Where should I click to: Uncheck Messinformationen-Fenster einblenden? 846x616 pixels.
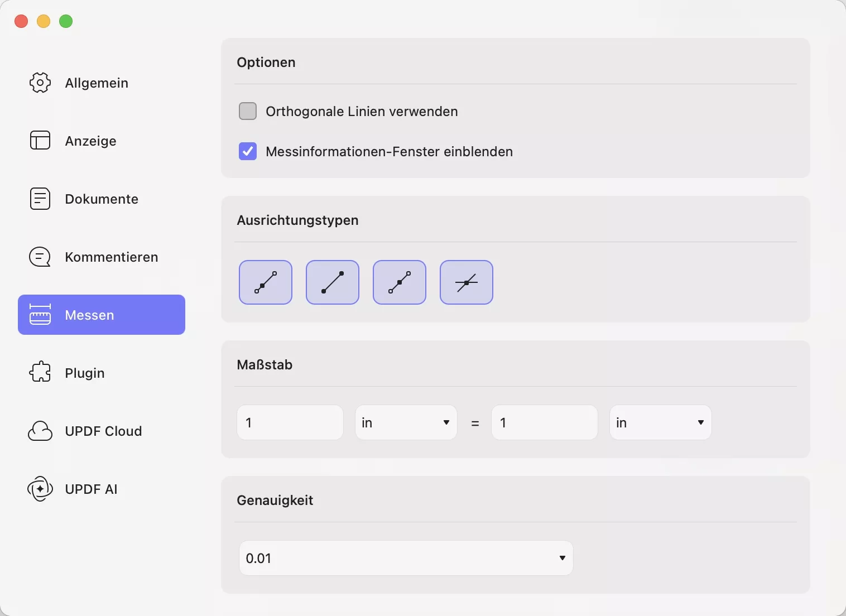(248, 151)
